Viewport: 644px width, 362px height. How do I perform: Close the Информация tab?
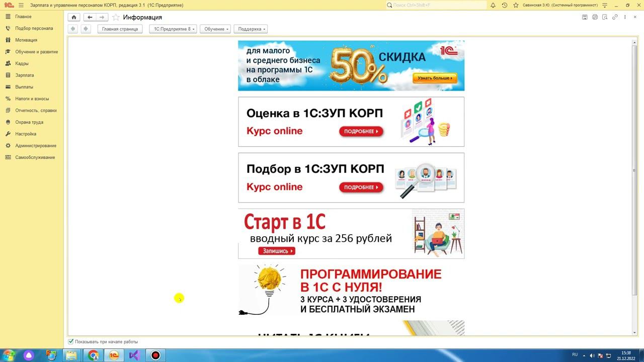(x=635, y=17)
